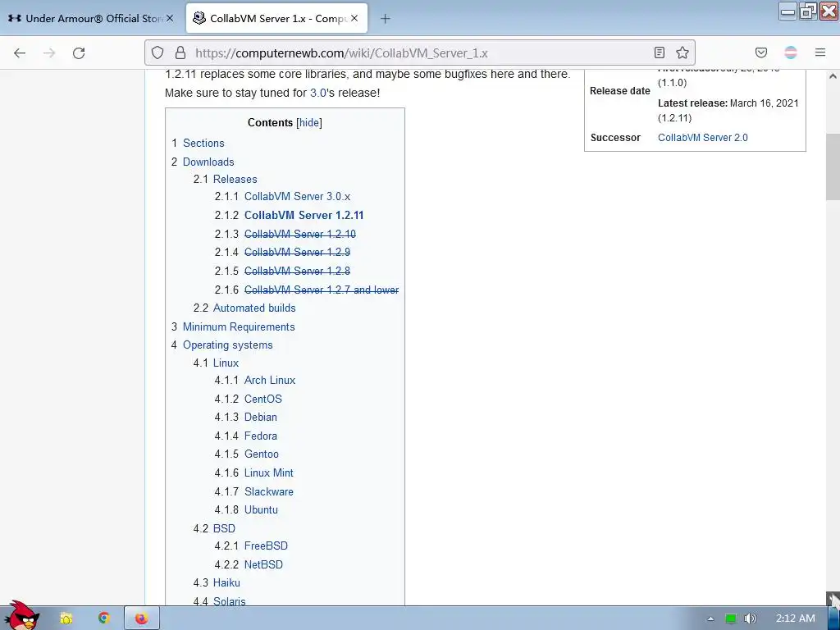This screenshot has height=630, width=840.
Task: Open the Ubuntu entry
Action: [x=261, y=509]
